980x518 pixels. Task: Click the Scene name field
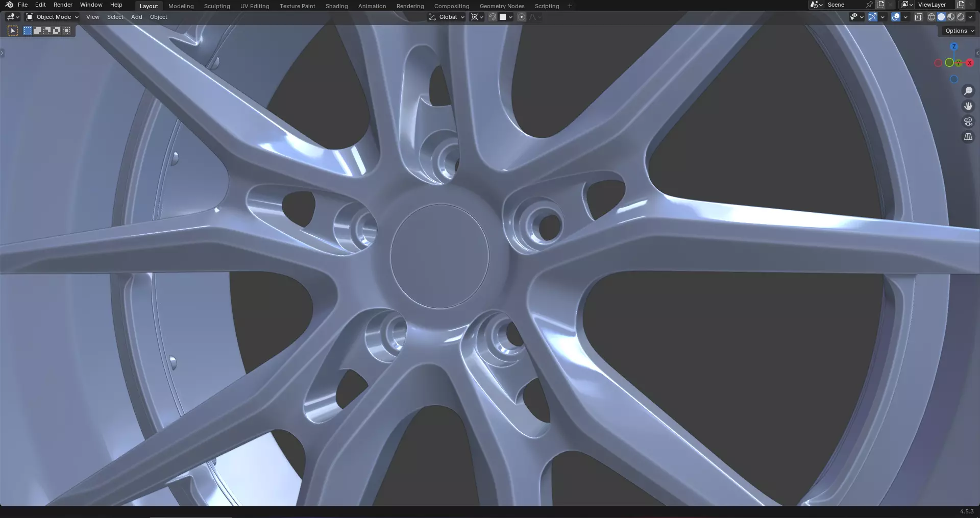(x=845, y=5)
